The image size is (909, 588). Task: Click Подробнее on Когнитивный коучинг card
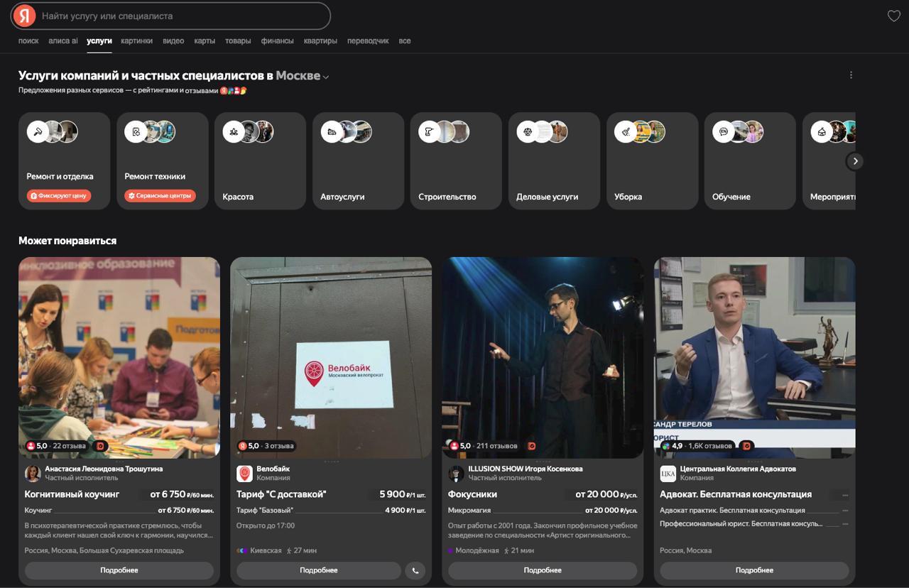119,570
